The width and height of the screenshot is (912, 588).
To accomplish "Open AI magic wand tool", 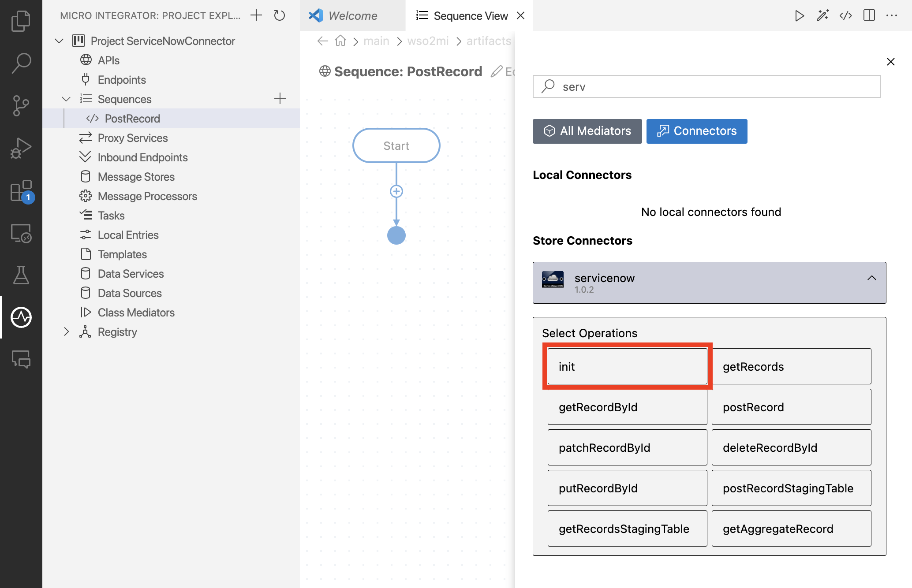I will 822,16.
